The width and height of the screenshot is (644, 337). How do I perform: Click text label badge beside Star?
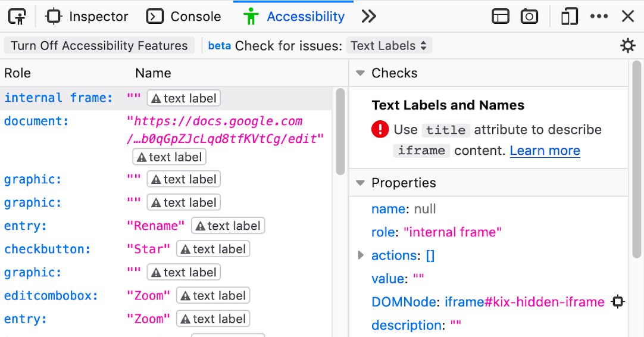213,249
